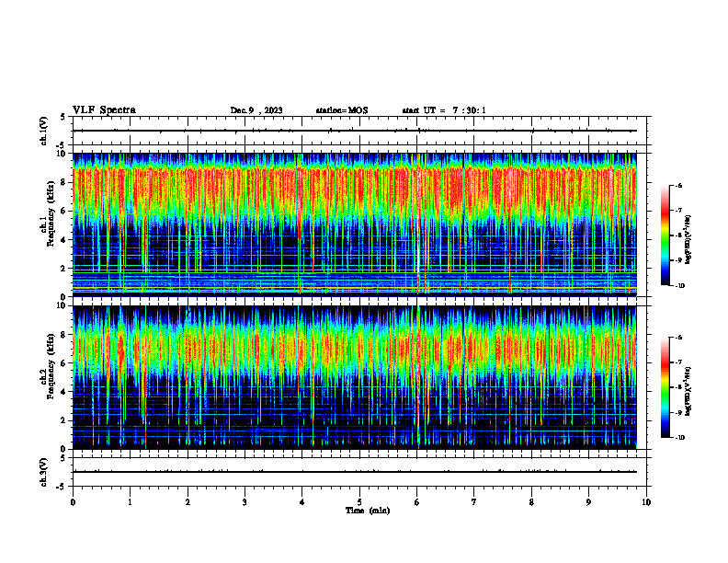The image size is (728, 563).
Task: Click the ch.3 voltage waveform strip
Action: [359, 472]
